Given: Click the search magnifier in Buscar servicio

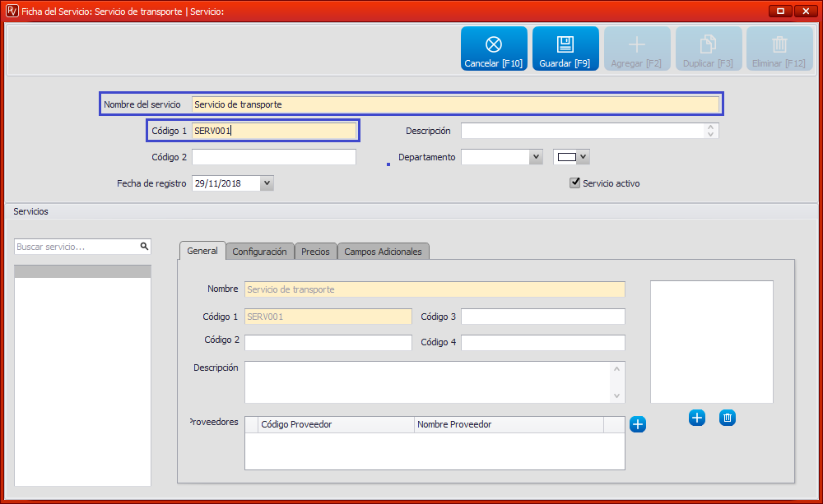Looking at the screenshot, I should (x=144, y=246).
